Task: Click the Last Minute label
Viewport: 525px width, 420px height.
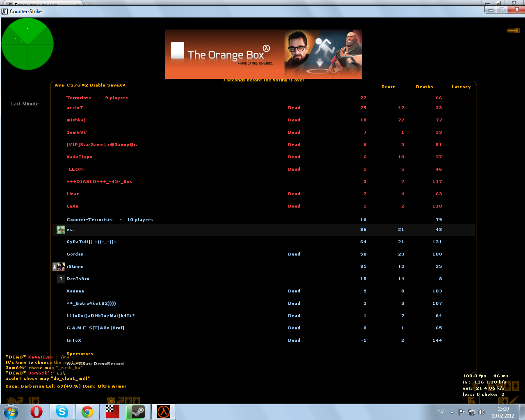Action: click(25, 104)
